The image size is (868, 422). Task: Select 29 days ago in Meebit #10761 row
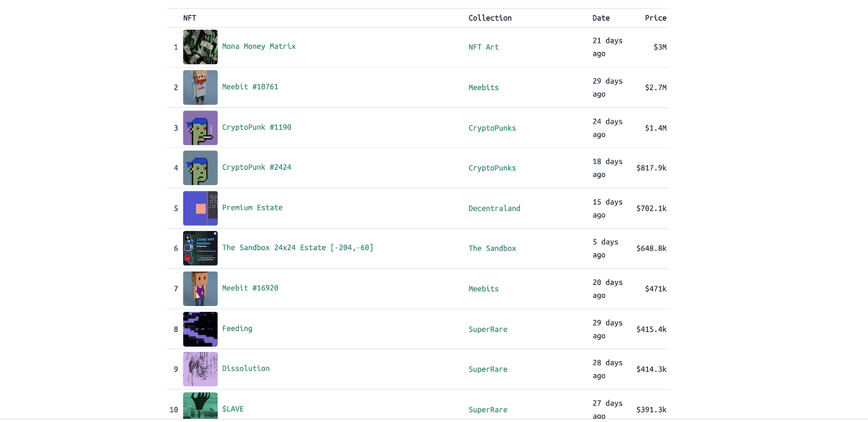(x=608, y=87)
